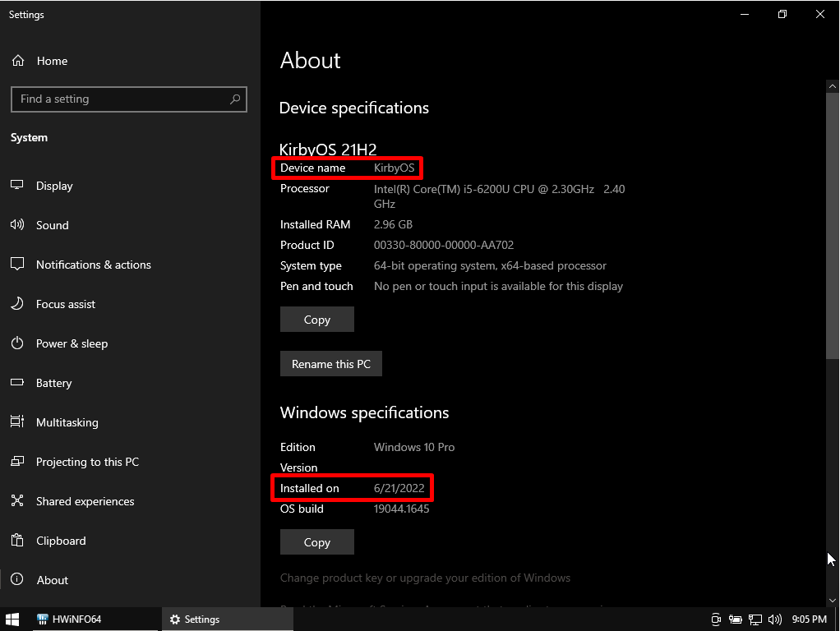Click scrollbar down arrow
840x631 pixels.
[832, 601]
